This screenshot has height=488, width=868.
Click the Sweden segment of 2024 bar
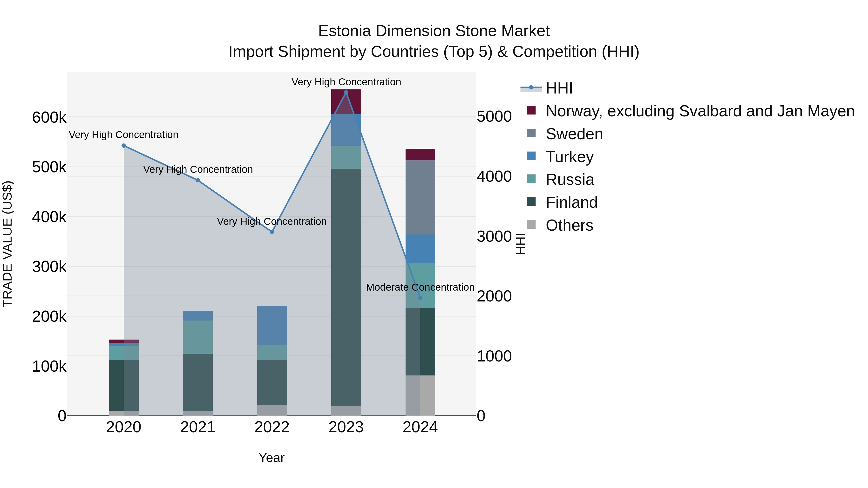click(420, 197)
